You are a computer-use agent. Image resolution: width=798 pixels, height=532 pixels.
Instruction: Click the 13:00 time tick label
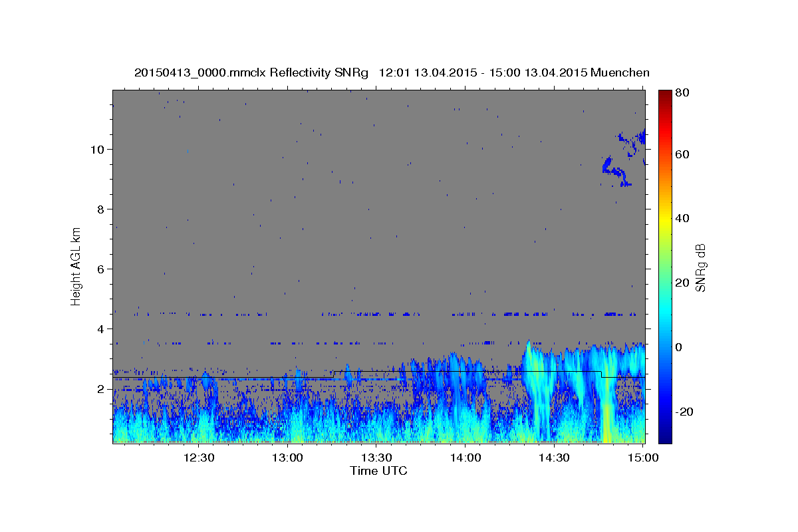287,458
